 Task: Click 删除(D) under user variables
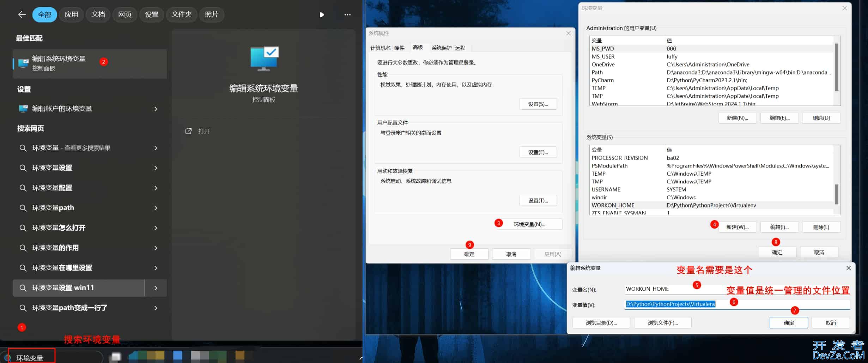coord(821,118)
